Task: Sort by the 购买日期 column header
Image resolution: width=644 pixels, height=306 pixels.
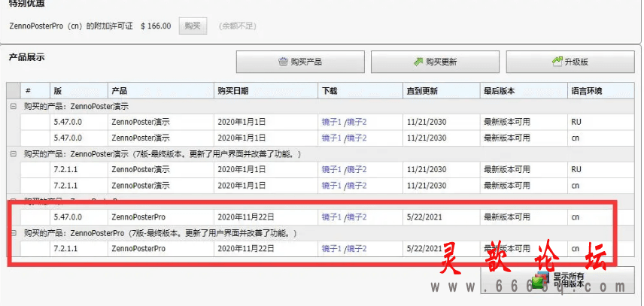Action: tap(266, 91)
